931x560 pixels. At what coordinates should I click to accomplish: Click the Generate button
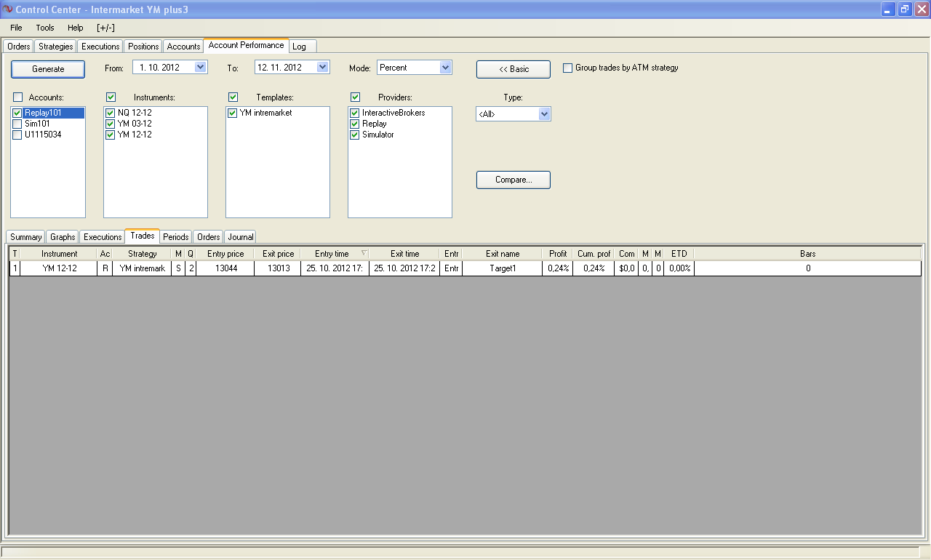pyautogui.click(x=48, y=69)
